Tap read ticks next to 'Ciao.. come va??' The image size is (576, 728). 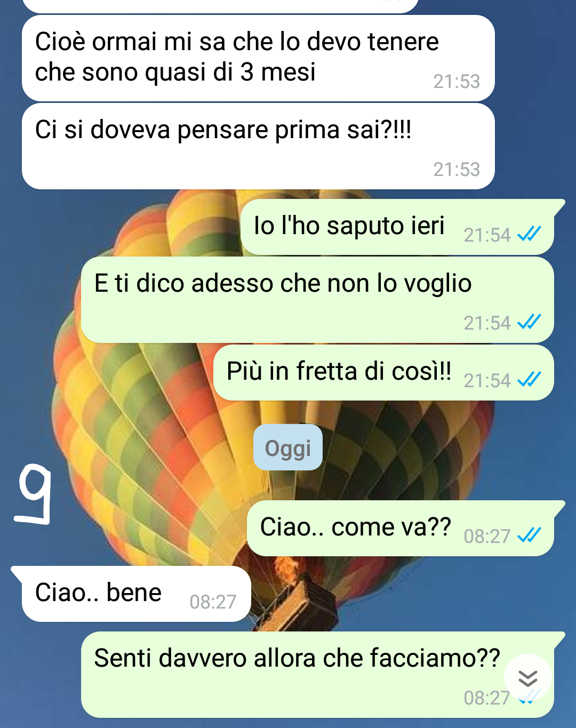(x=529, y=535)
